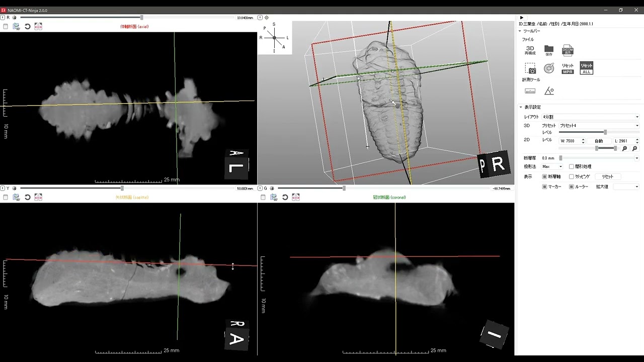Screen dimensions: 644x362
Task: Click the Y sagittal slice position slider
Action: point(128,189)
